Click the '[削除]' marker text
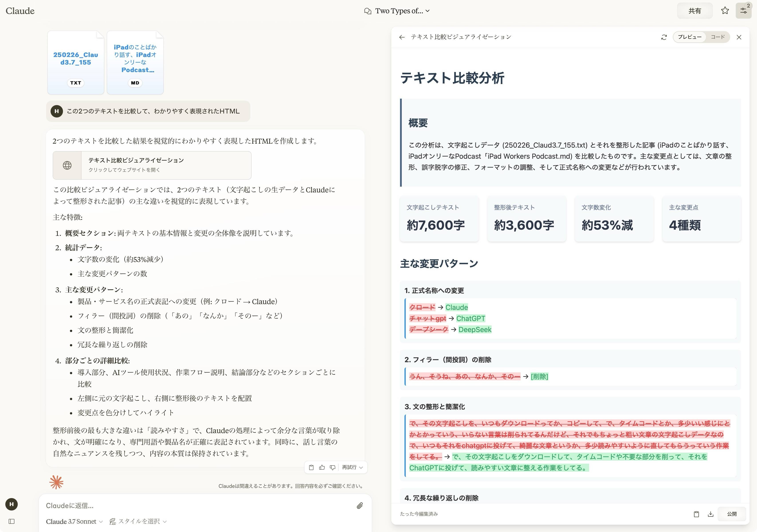The width and height of the screenshot is (757, 532). tap(539, 377)
